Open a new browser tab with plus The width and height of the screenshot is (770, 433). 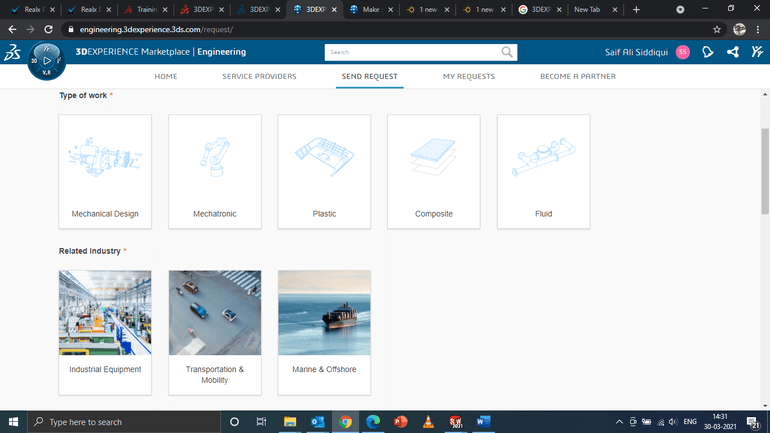point(636,9)
